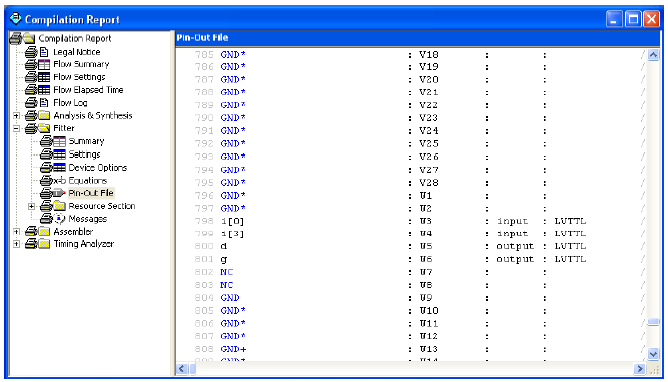
Task: Click the Legal Notice document icon
Action: pos(44,52)
